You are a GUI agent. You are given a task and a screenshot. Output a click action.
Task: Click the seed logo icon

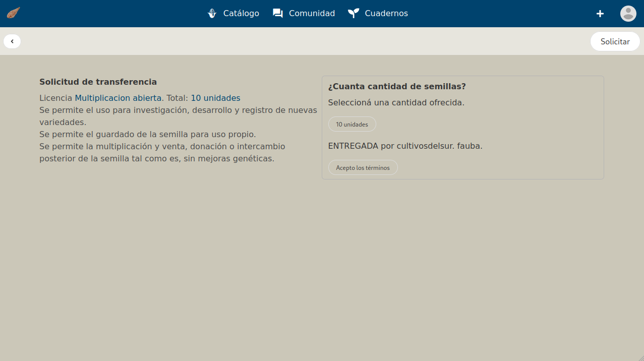click(13, 13)
